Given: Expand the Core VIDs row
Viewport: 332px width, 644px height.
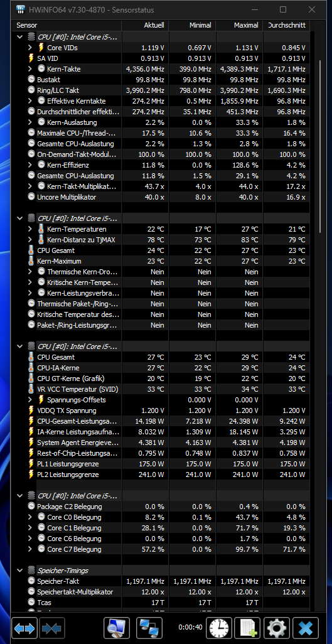Looking at the screenshot, I should 30,48.
